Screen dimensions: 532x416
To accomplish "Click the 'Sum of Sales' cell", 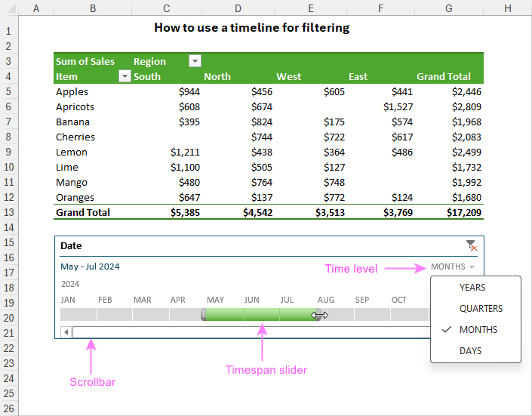I will [x=85, y=61].
